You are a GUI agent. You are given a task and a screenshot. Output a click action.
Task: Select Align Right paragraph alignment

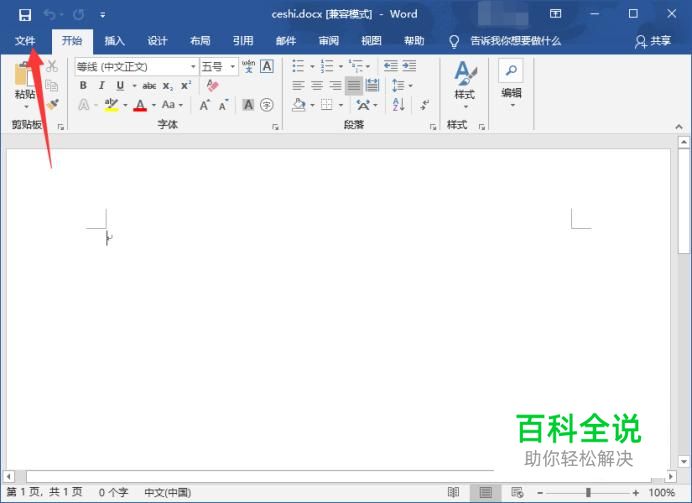tap(335, 86)
